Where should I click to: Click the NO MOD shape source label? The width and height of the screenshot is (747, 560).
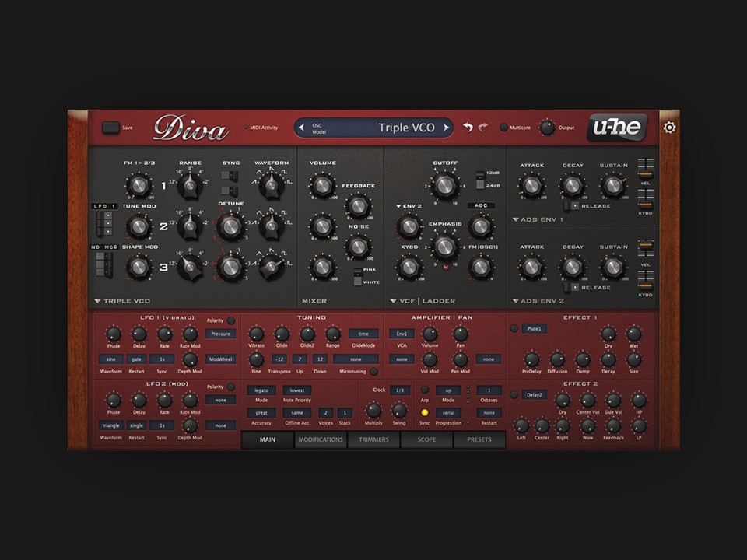point(104,247)
